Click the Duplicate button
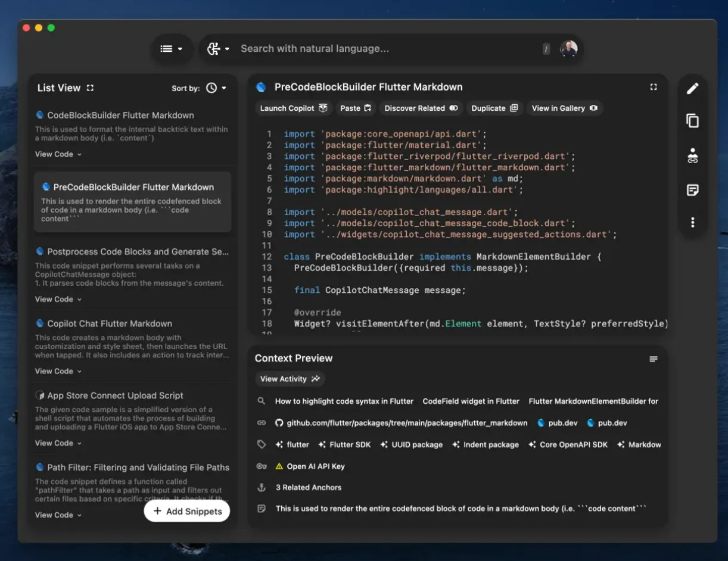728x561 pixels. pyautogui.click(x=494, y=108)
